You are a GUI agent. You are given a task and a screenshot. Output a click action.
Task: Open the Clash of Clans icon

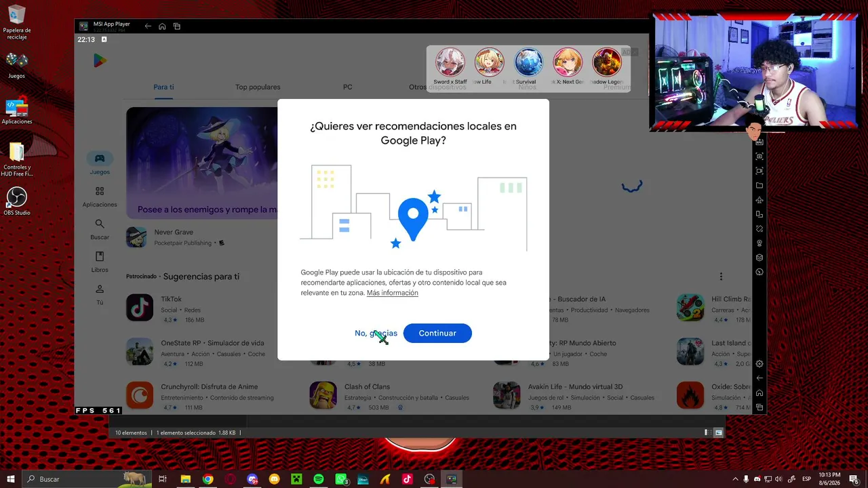coord(323,396)
